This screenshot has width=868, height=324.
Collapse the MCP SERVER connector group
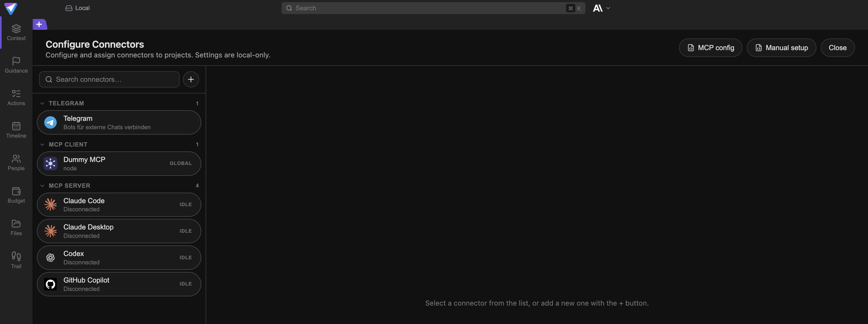(x=43, y=186)
